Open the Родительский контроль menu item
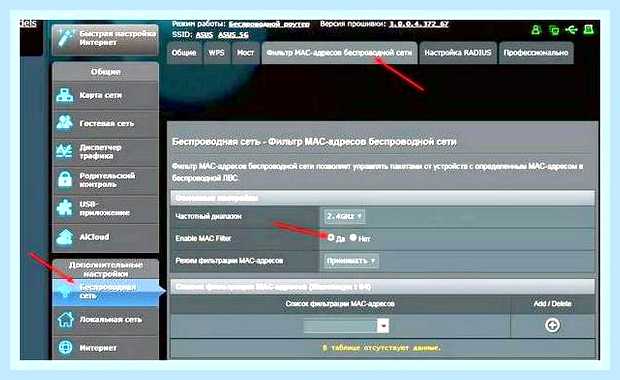 click(x=106, y=180)
